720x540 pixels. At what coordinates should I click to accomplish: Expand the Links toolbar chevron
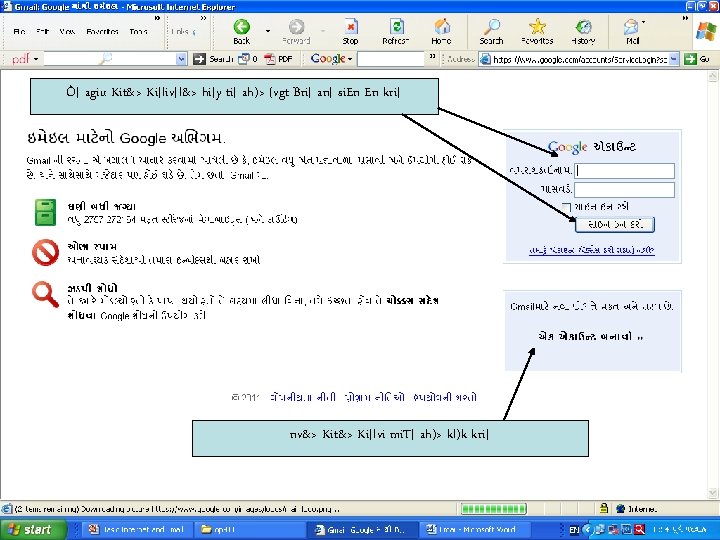[203, 18]
